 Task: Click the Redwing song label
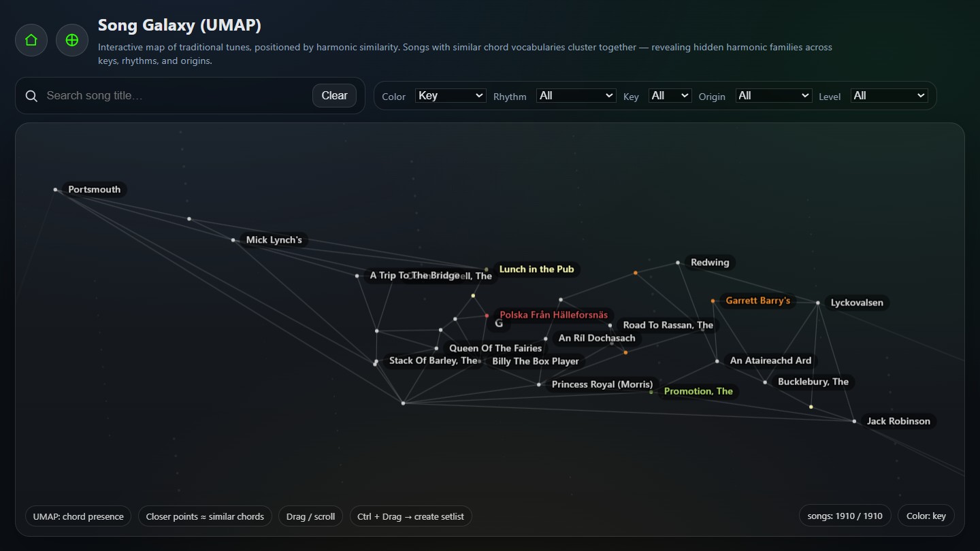coord(710,262)
